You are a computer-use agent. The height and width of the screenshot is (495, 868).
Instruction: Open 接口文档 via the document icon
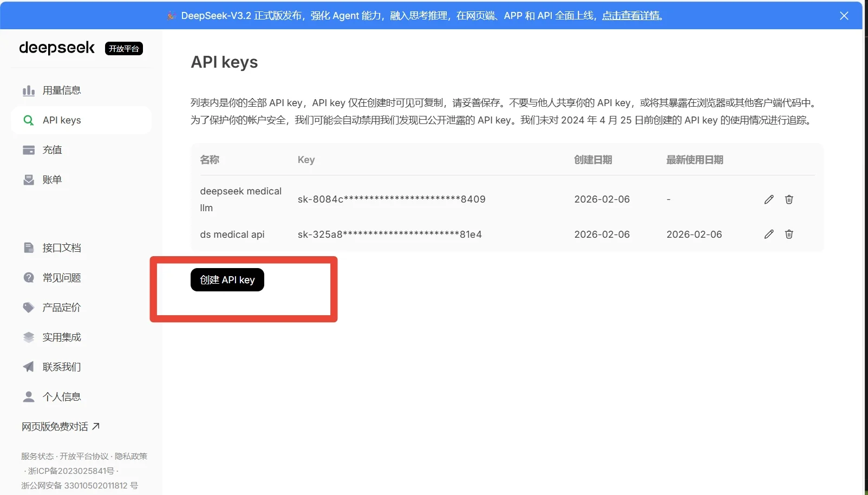(x=28, y=248)
